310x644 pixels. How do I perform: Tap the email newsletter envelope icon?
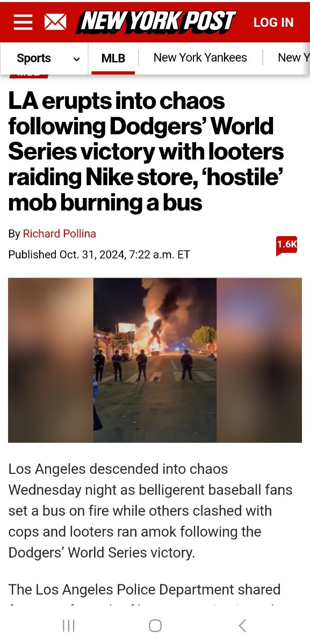[x=55, y=22]
